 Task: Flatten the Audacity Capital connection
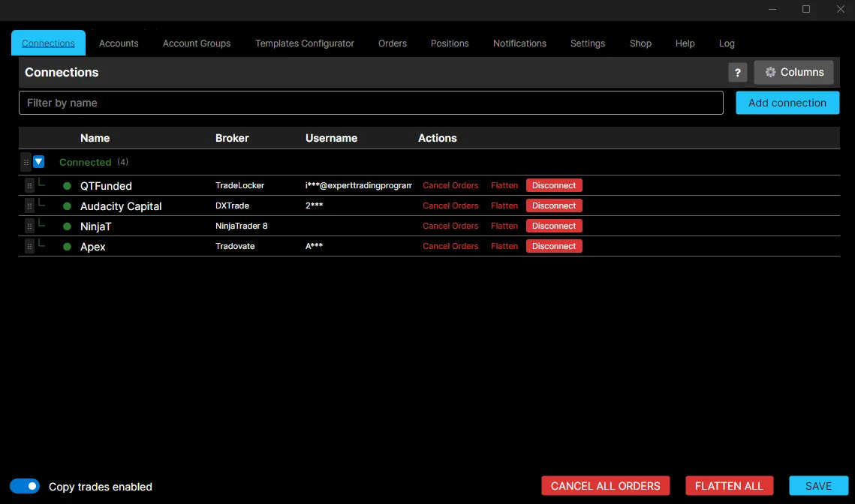[504, 205]
